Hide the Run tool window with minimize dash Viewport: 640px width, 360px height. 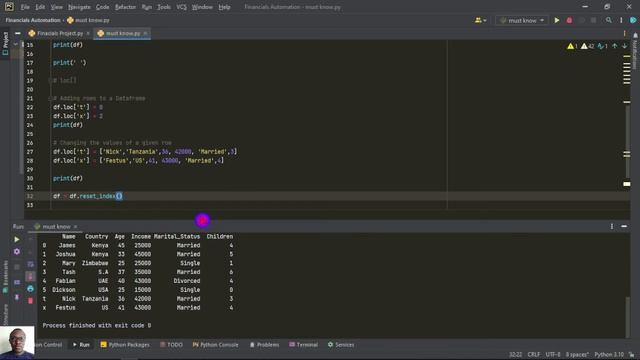point(624,226)
